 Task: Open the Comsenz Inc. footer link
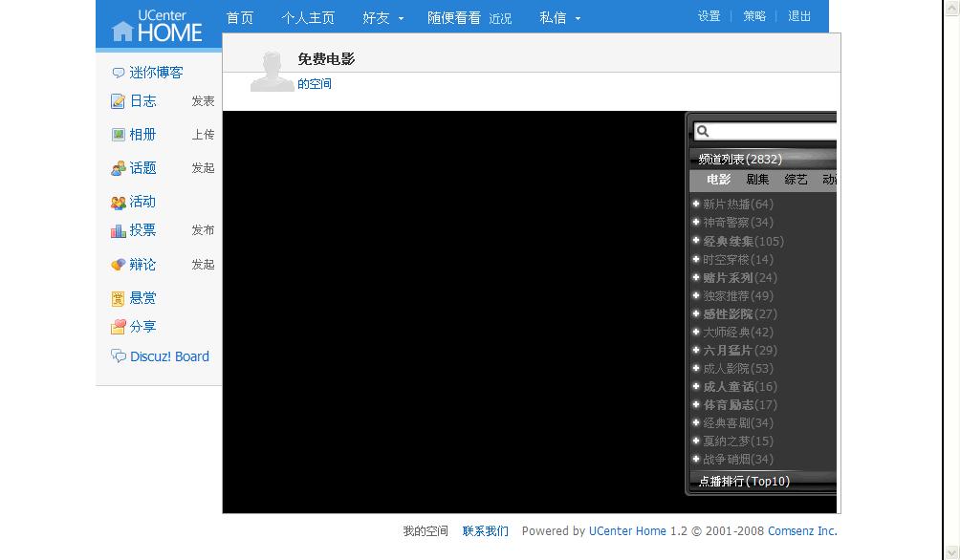point(802,531)
